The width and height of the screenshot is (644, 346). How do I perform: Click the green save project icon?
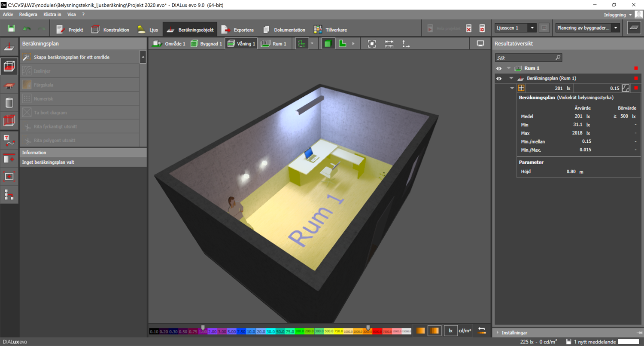(x=11, y=29)
